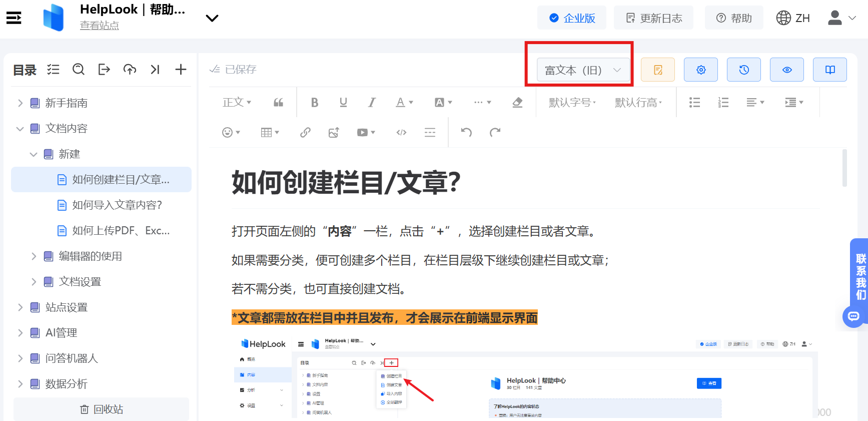Open the font color picker
Screen dimensions: 868x421
pos(404,103)
